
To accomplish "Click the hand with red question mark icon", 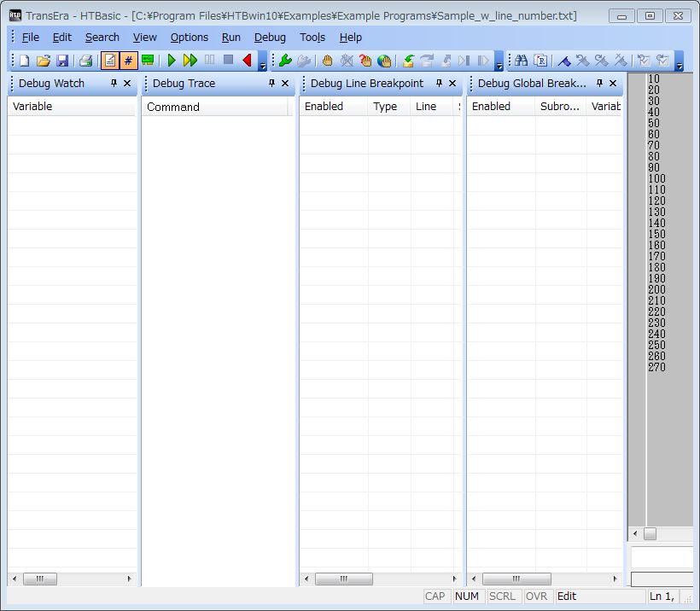I will coord(365,61).
